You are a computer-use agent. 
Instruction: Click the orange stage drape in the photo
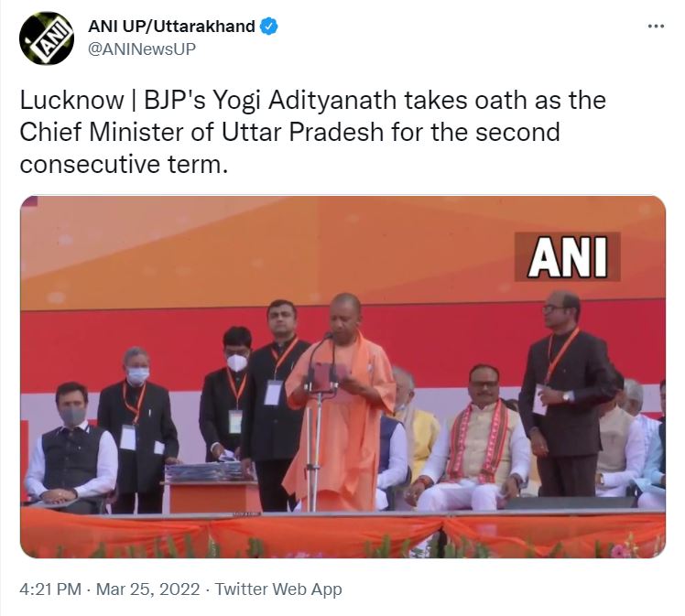pos(342,533)
